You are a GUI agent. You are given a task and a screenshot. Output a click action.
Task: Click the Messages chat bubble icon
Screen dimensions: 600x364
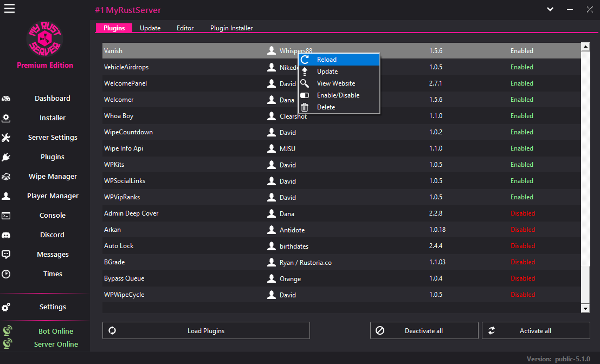[x=6, y=255]
